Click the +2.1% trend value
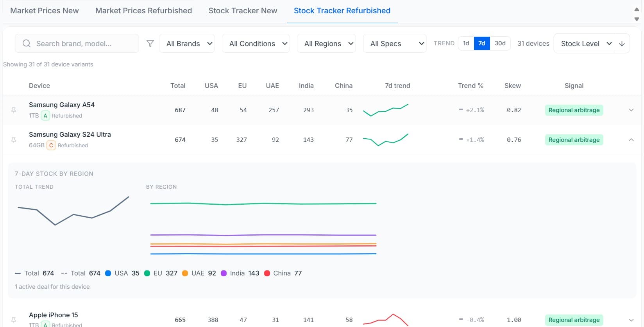This screenshot has width=644, height=327. coord(475,110)
